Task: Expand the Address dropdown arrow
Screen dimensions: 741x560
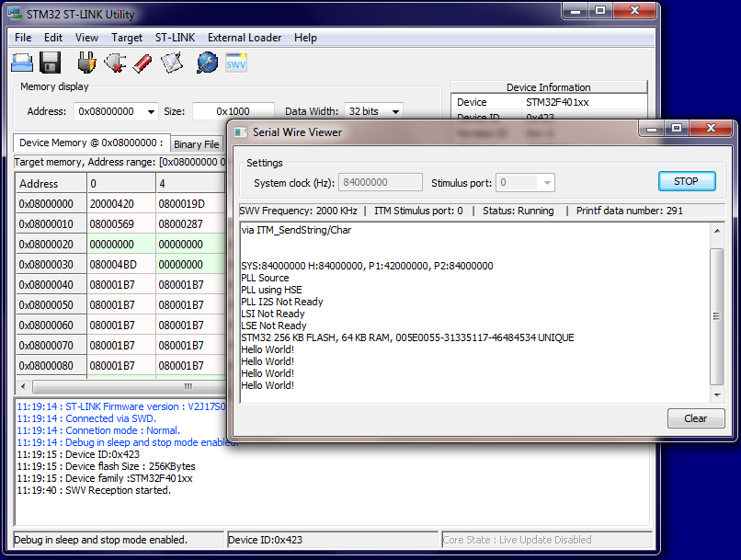Action: tap(151, 111)
